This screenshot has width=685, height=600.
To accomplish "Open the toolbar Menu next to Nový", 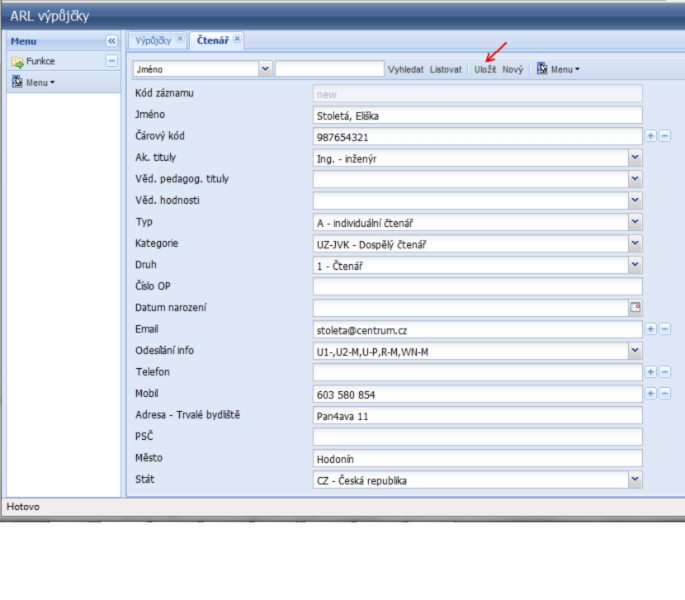I will pos(558,69).
